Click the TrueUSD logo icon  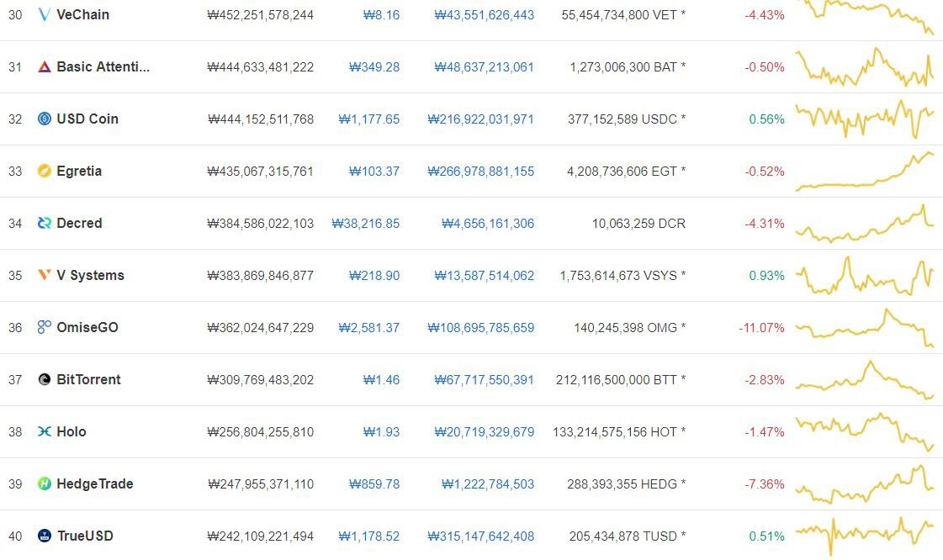[x=44, y=536]
